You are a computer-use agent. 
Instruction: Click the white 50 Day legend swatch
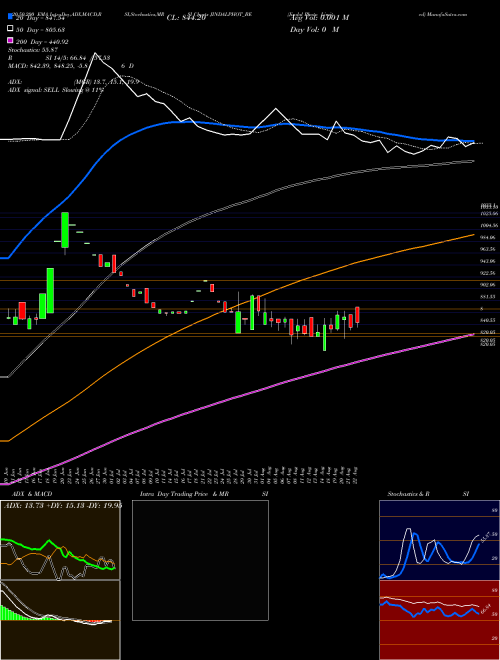point(10,29)
